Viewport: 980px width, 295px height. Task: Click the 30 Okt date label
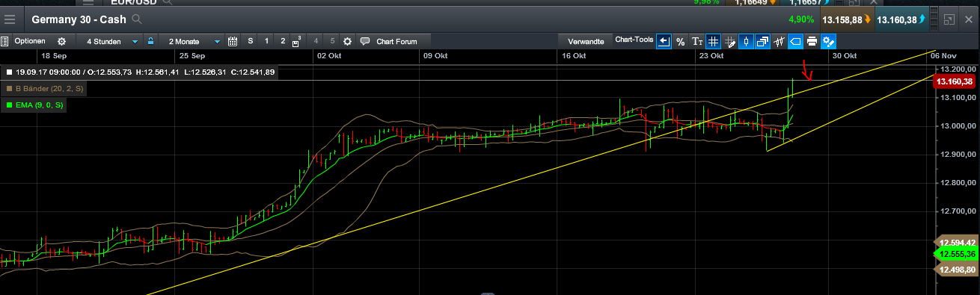point(844,56)
